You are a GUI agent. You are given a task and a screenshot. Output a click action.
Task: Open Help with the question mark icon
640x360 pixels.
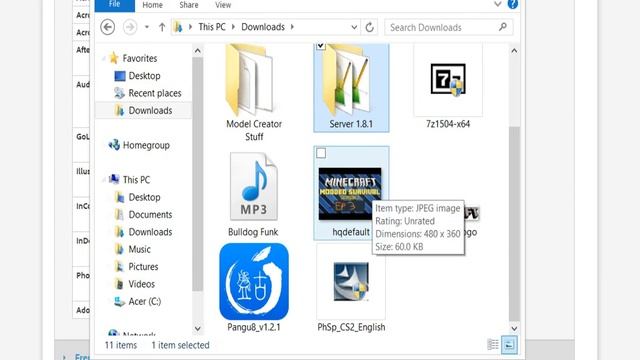pos(513,4)
